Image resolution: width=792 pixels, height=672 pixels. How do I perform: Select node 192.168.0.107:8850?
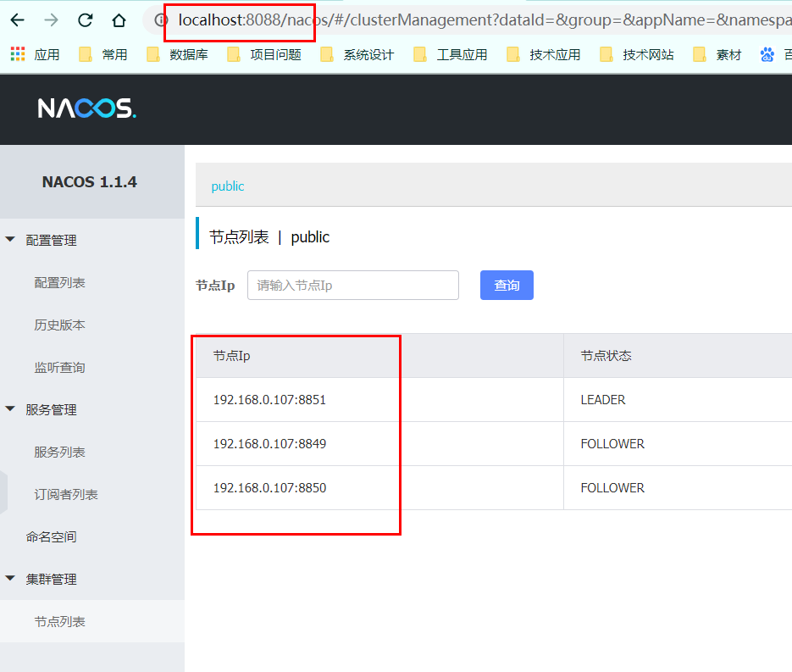point(269,487)
